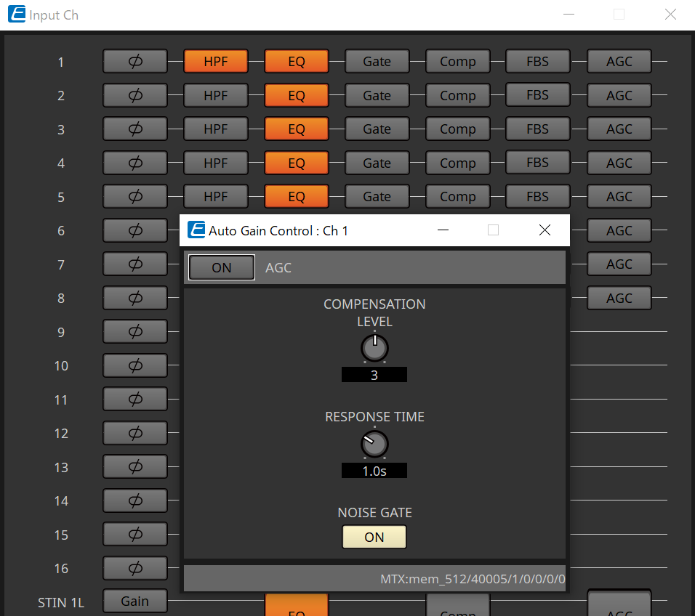The width and height of the screenshot is (695, 616).
Task: Open the EQ block on channel 2
Action: click(x=297, y=95)
